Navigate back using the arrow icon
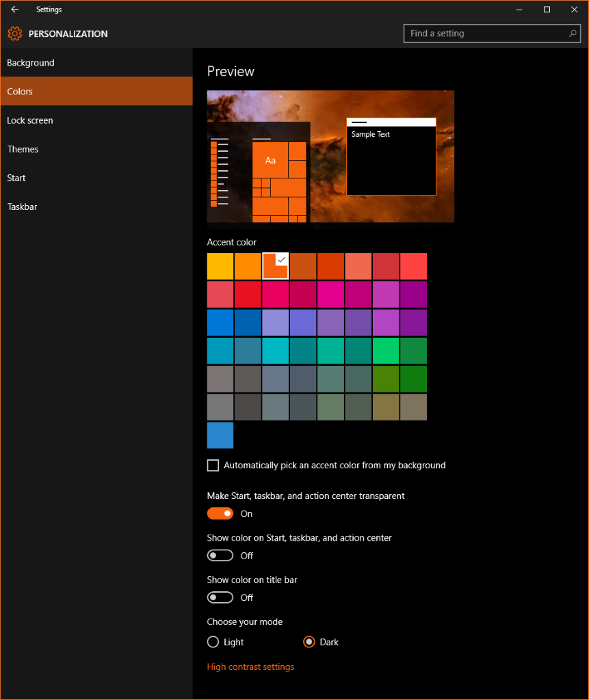The width and height of the screenshot is (589, 700). (14, 10)
